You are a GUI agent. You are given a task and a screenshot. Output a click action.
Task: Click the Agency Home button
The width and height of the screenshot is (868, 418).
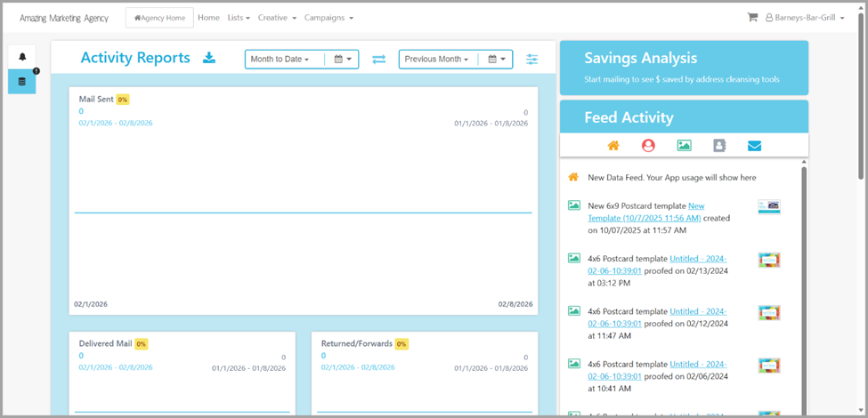(x=159, y=18)
